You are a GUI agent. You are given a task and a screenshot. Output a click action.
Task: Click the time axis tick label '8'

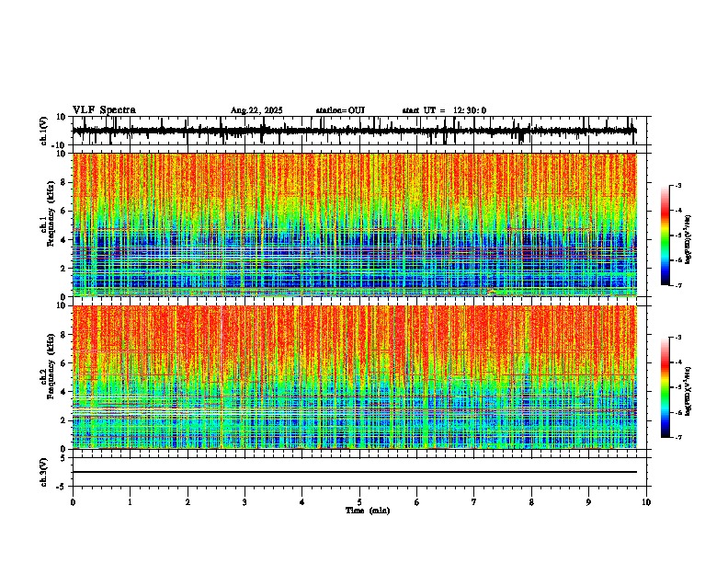(x=531, y=502)
